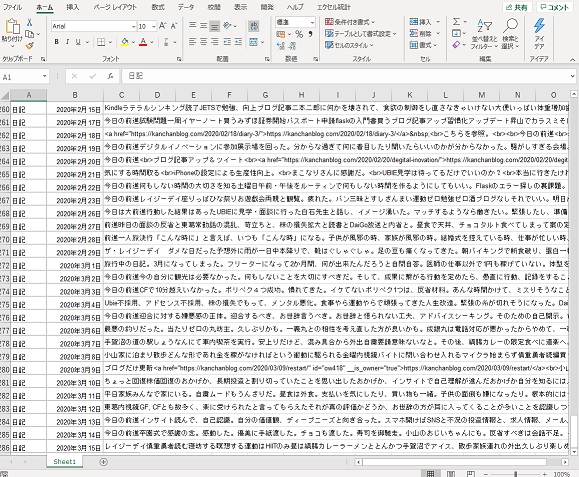Viewport: 579px width, 477px height.
Task: Click the Share button
Action: [x=517, y=7]
